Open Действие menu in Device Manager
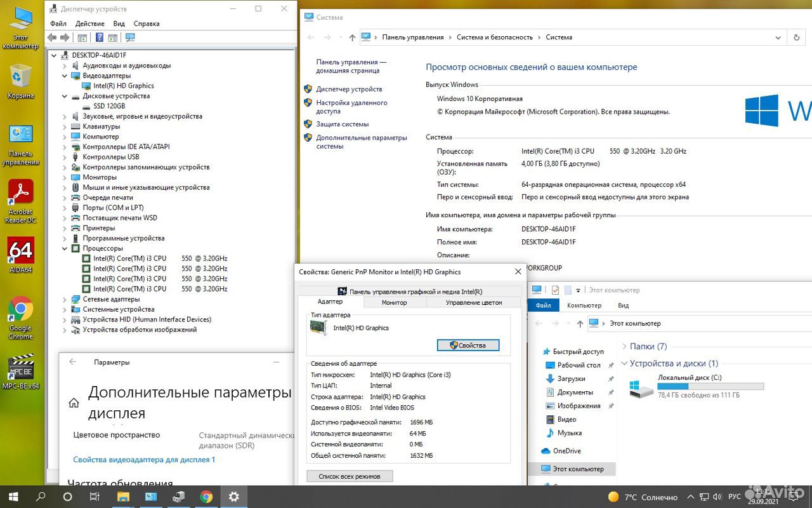The width and height of the screenshot is (812, 508). [x=90, y=23]
